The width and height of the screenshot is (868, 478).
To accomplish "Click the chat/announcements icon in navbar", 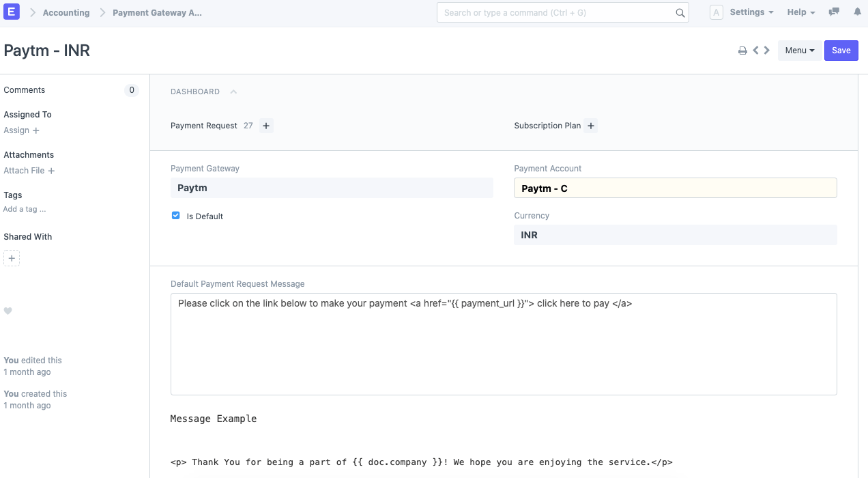I will tap(833, 12).
